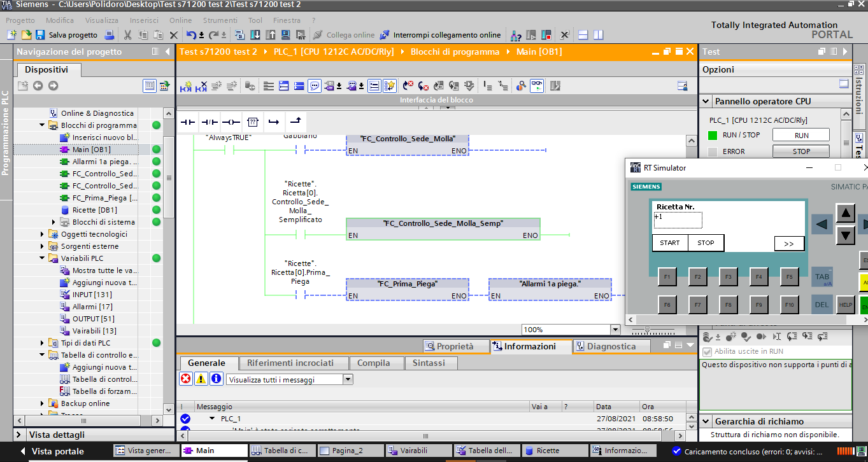868x462 pixels.
Task: Switch to Diagnostica tab
Action: pos(611,346)
